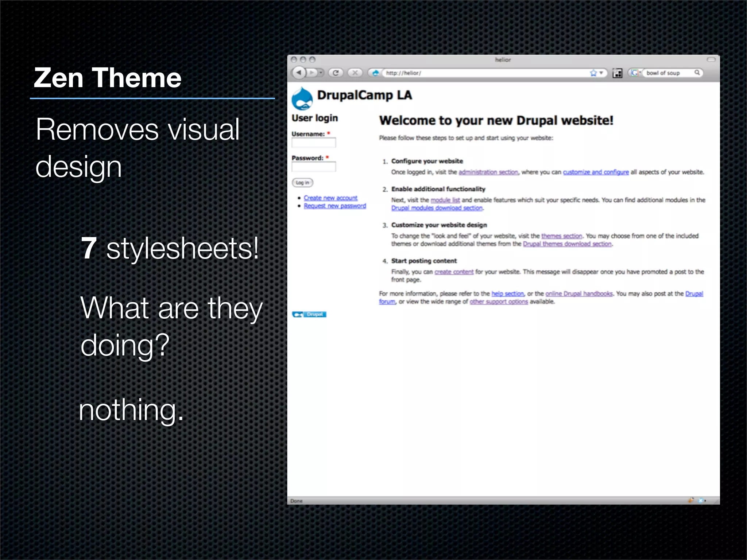
Task: Click the Log in button
Action: click(302, 182)
